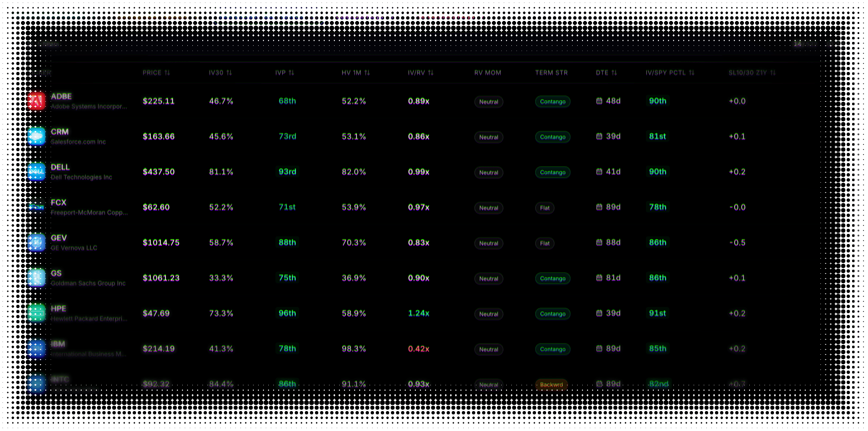Click calendar icon in FCX row
This screenshot has height=431, width=868.
pyautogui.click(x=599, y=207)
